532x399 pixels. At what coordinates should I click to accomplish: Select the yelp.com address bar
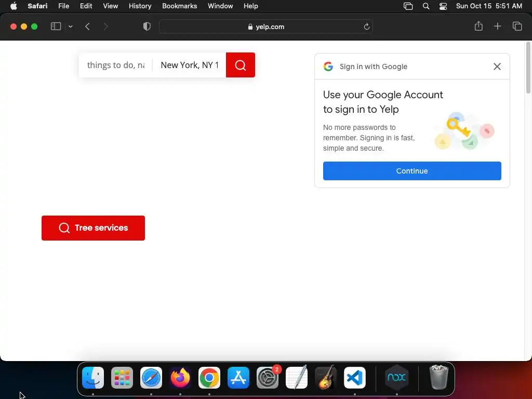coord(266,26)
